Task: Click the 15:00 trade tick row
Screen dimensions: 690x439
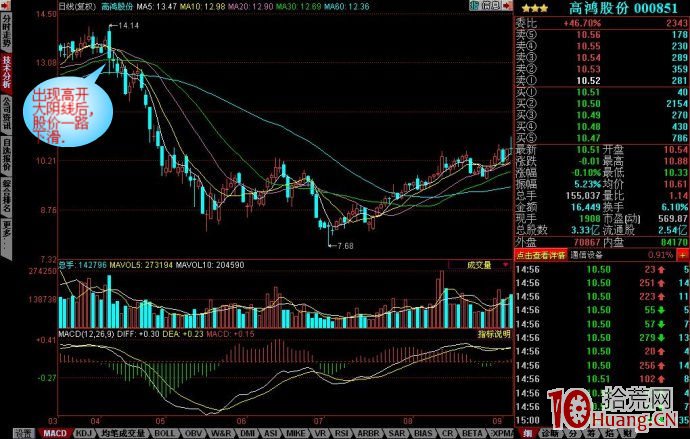Action: point(602,420)
